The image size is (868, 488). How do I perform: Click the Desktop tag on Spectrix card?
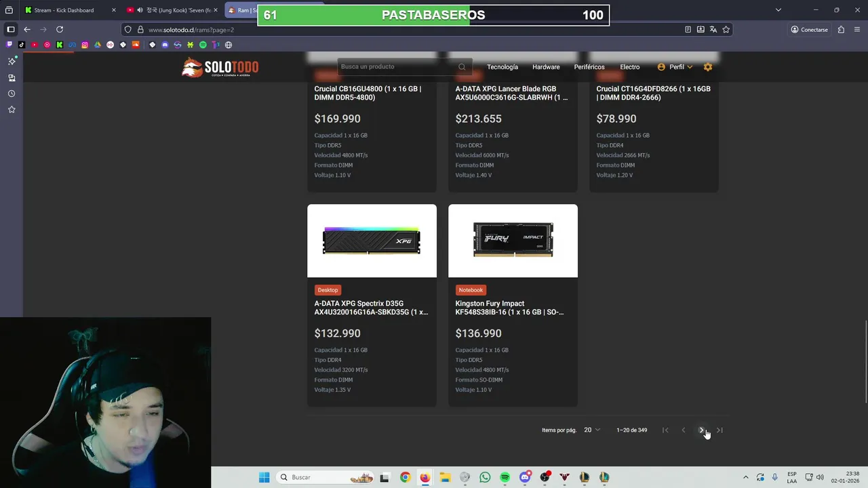pyautogui.click(x=328, y=290)
